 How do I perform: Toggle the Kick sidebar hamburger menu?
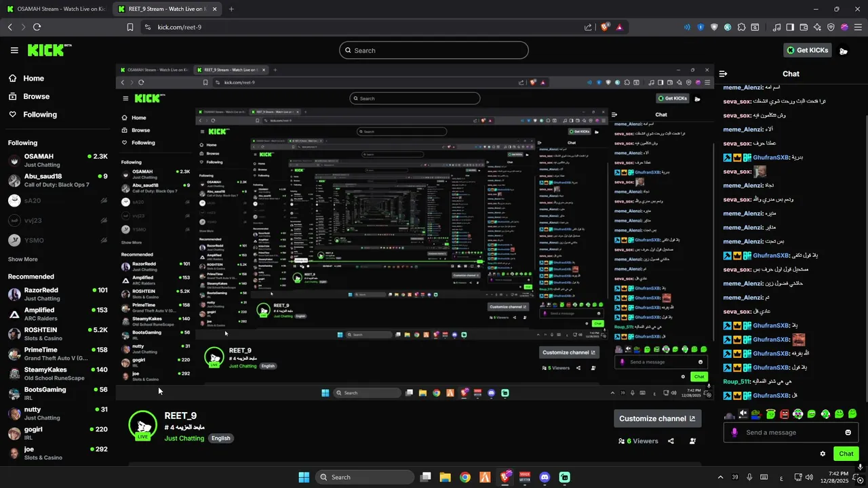[x=14, y=50]
